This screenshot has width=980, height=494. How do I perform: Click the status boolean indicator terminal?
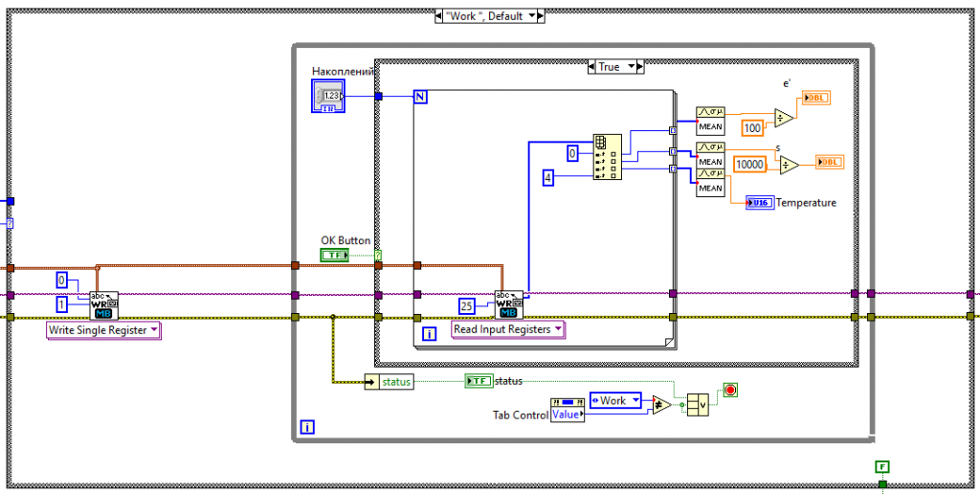point(478,381)
